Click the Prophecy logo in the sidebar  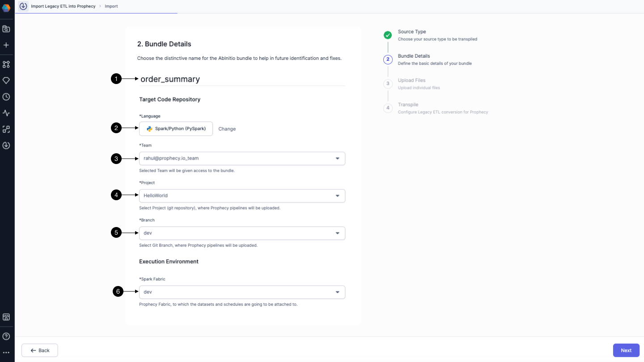(x=6, y=8)
